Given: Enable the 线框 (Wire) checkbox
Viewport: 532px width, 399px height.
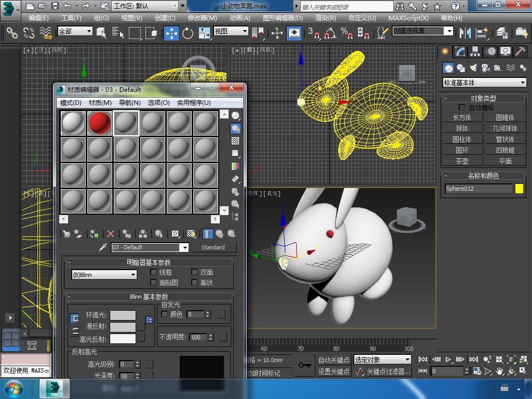Looking at the screenshot, I should click(153, 272).
